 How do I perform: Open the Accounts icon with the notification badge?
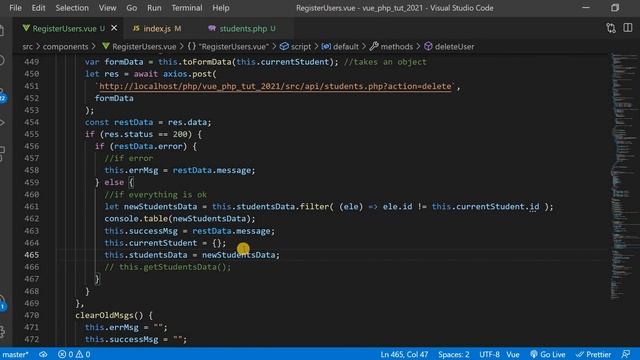click(x=3, y=303)
